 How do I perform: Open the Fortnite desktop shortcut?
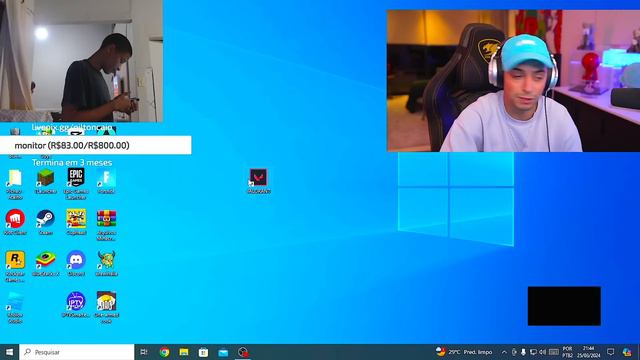pos(106,181)
